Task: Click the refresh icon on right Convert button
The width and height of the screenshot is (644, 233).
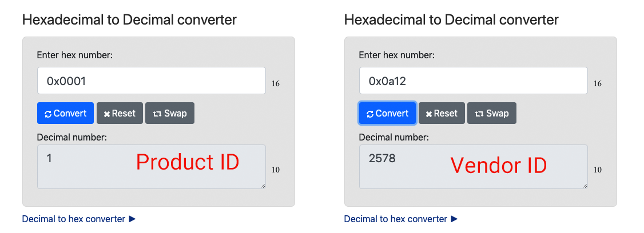Action: (370, 114)
